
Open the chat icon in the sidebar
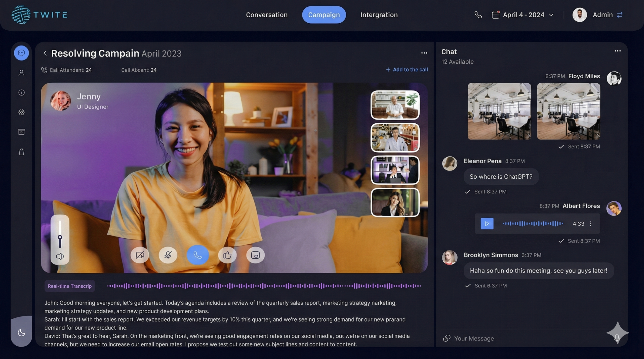[x=21, y=53]
